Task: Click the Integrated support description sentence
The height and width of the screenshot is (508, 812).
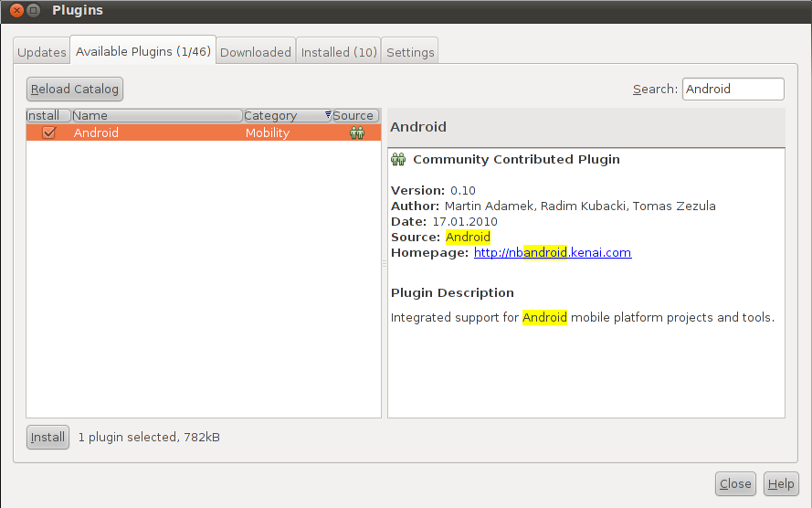Action: click(583, 317)
